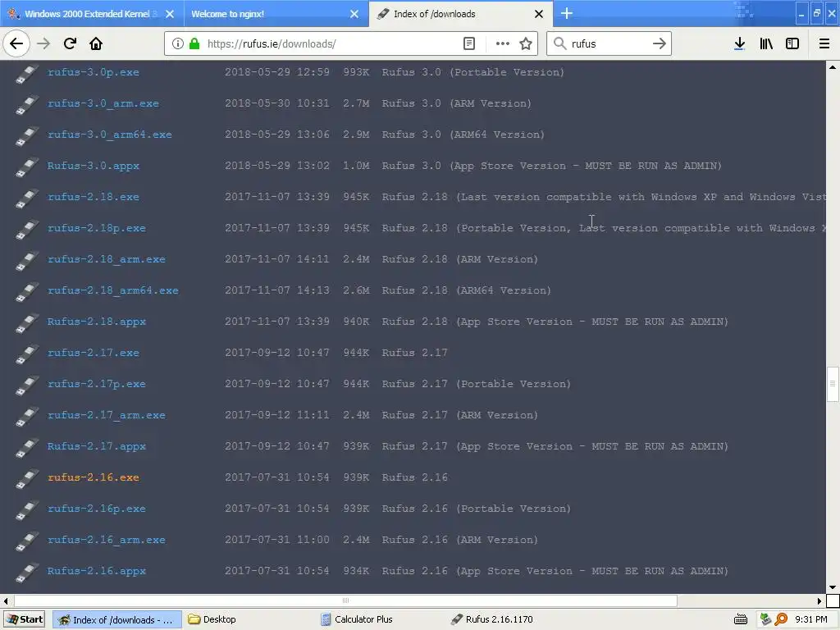Open the Windows Start menu

click(24, 620)
